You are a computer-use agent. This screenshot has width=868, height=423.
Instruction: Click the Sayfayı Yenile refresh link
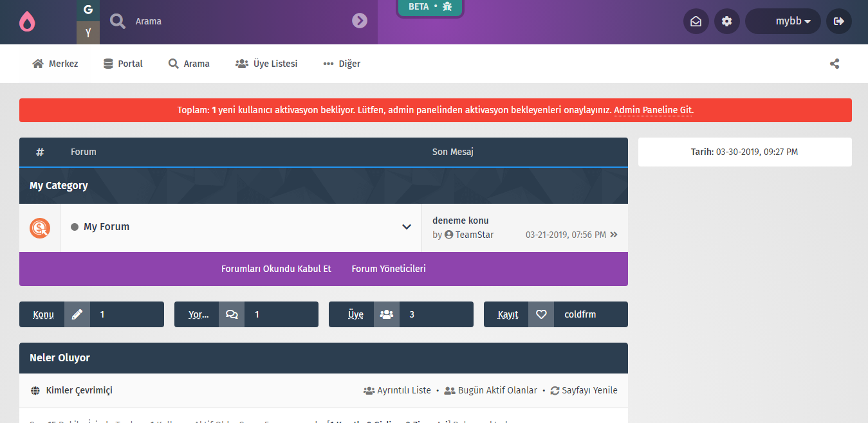click(x=584, y=390)
